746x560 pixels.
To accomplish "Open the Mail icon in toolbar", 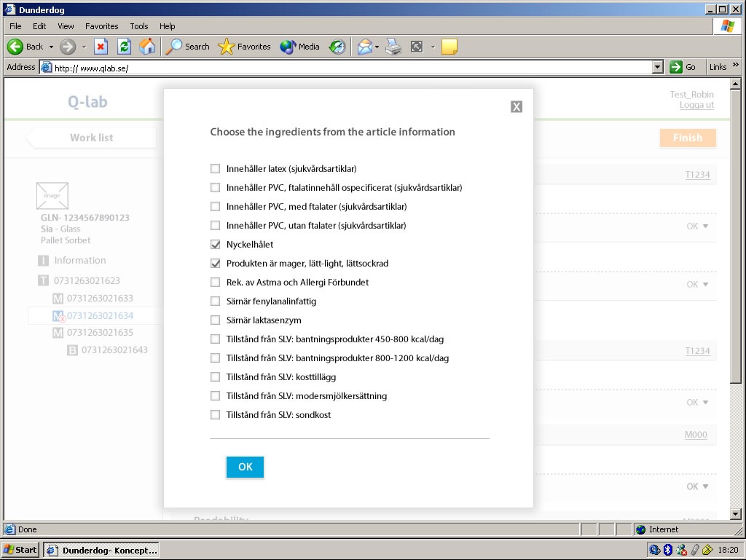I will [364, 47].
